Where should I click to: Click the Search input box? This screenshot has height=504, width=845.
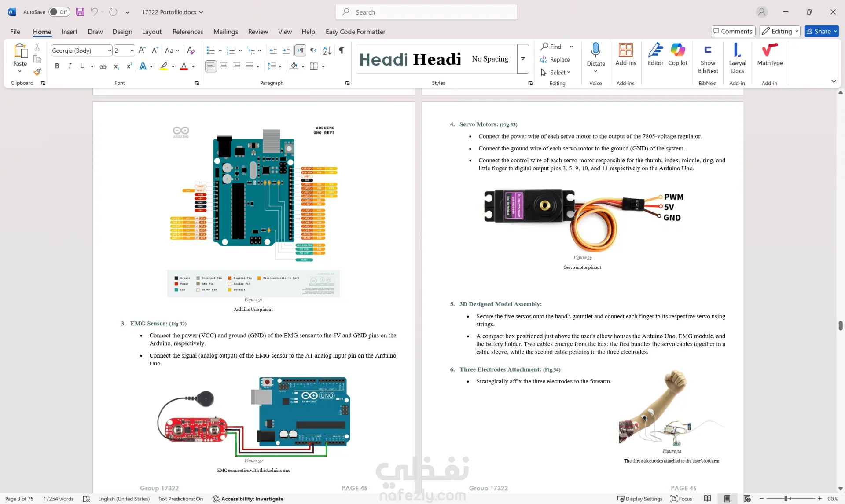tap(426, 12)
